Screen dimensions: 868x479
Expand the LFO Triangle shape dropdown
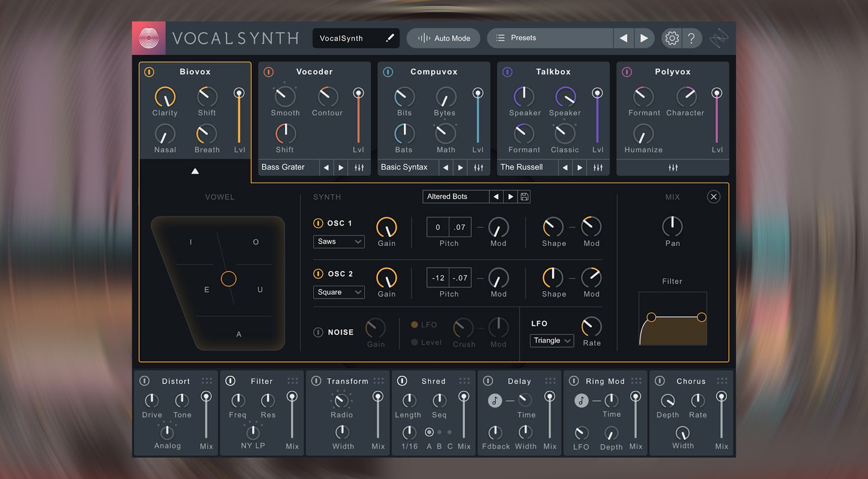(x=551, y=341)
